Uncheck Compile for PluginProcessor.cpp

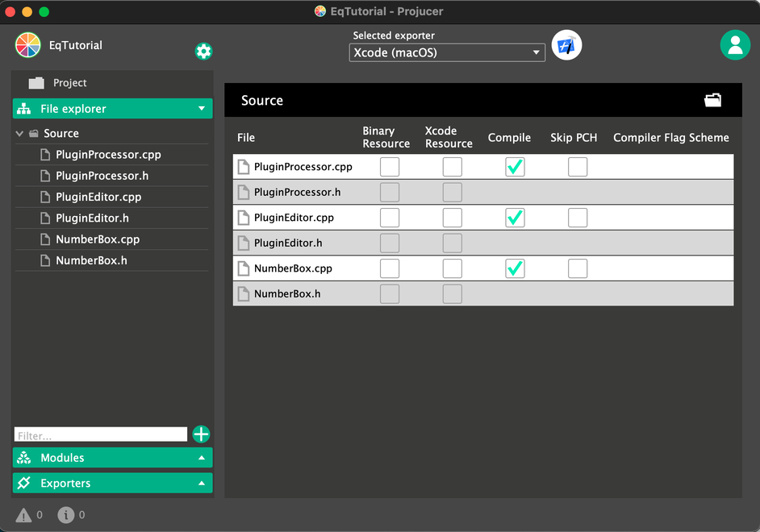click(515, 167)
